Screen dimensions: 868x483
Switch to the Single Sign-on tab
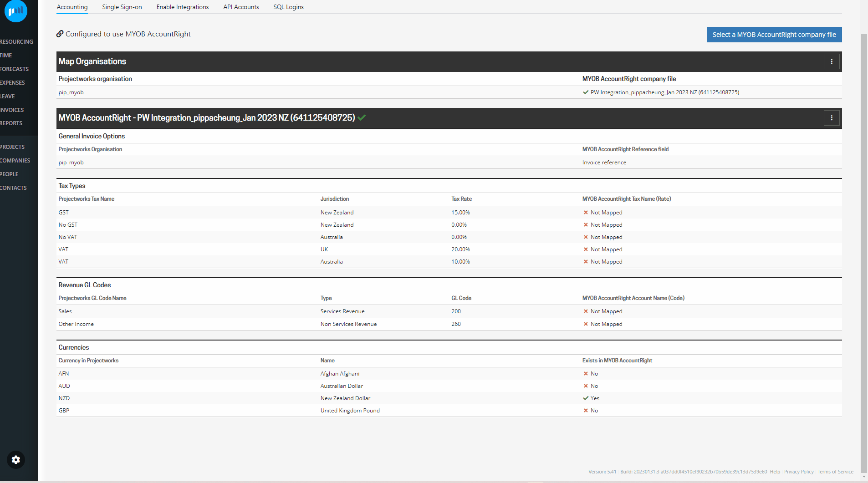(x=122, y=7)
